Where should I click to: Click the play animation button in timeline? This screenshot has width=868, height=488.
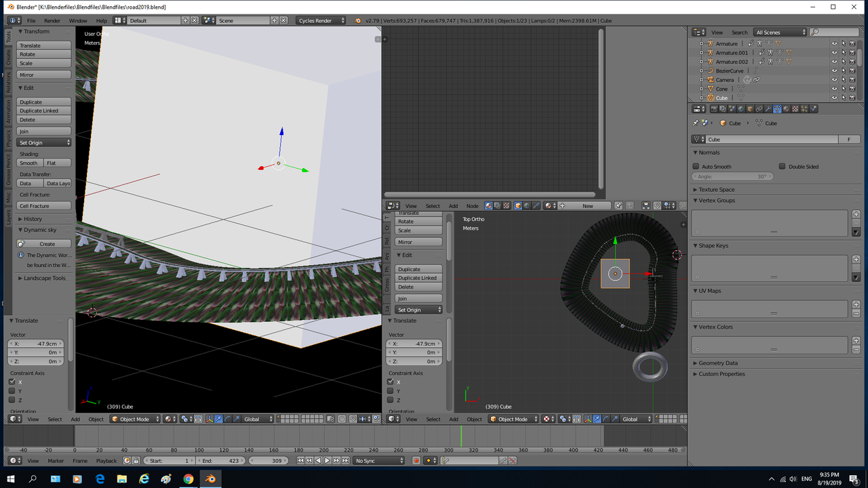point(327,460)
